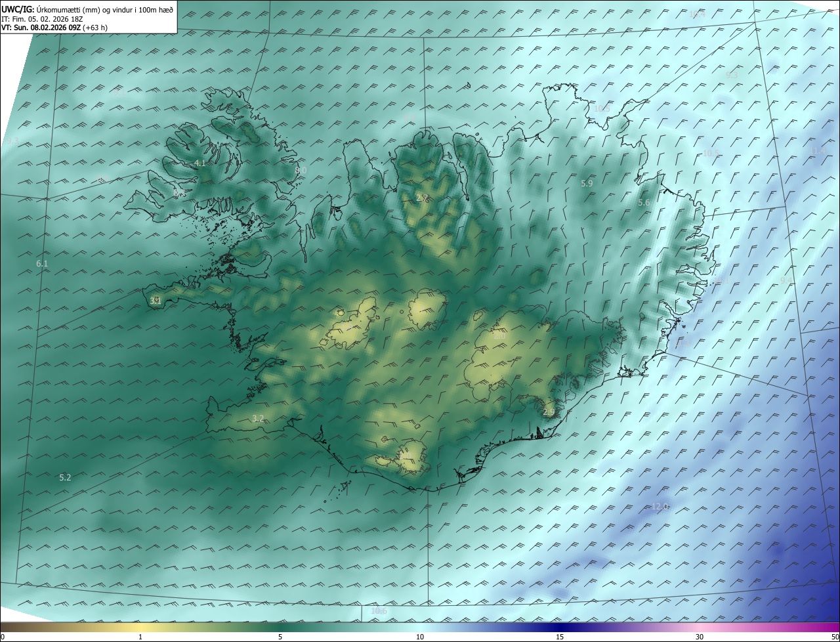Click the colorbar tick labeled 5
Screen dimensions: 840x642
click(x=280, y=637)
